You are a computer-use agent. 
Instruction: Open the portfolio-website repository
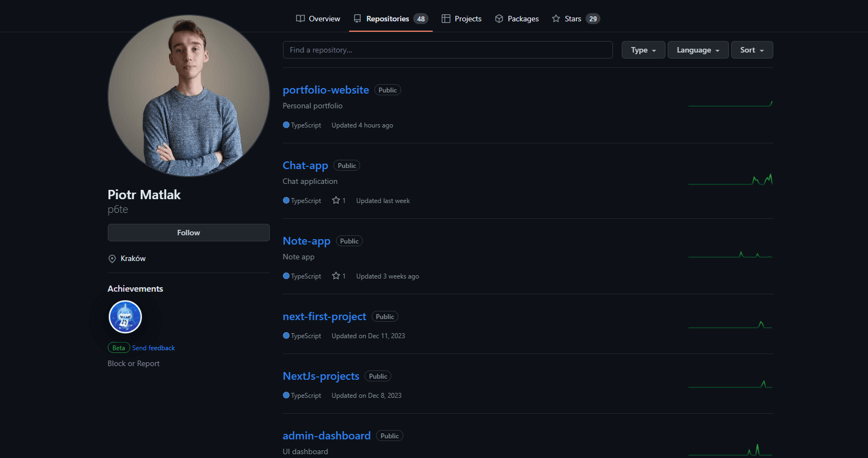(x=326, y=90)
